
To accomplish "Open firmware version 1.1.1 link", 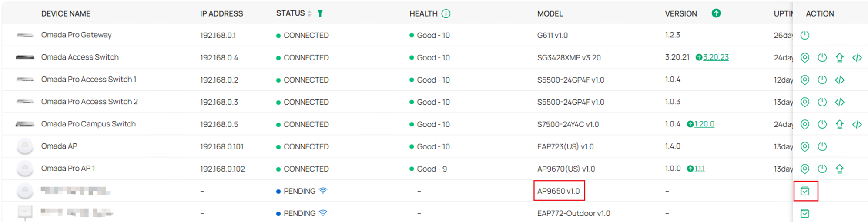I will coord(699,169).
